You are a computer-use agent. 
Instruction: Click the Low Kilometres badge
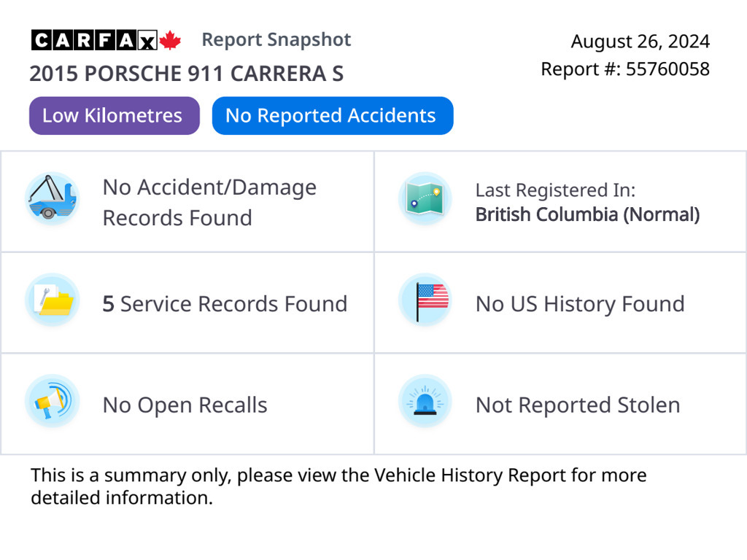click(114, 116)
